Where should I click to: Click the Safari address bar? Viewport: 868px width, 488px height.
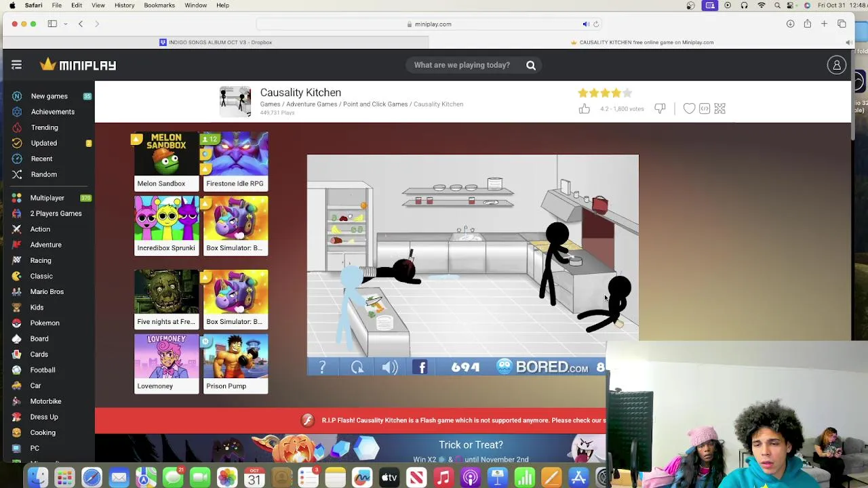click(429, 24)
